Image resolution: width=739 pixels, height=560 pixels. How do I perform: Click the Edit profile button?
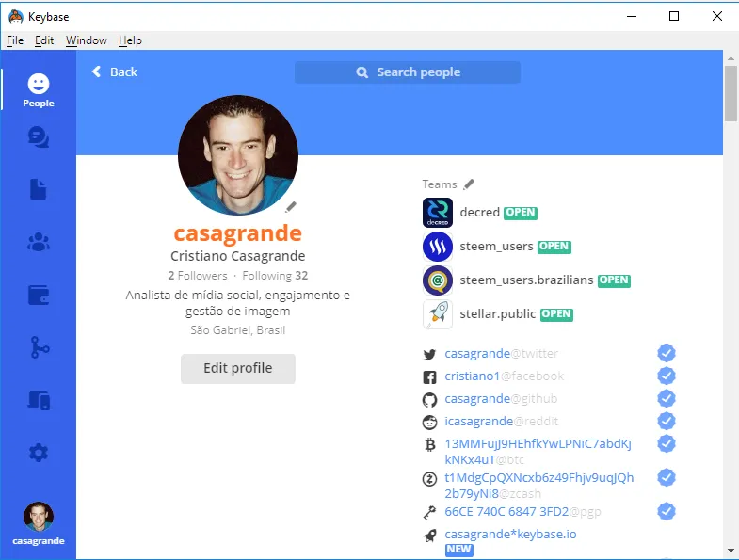tap(238, 368)
